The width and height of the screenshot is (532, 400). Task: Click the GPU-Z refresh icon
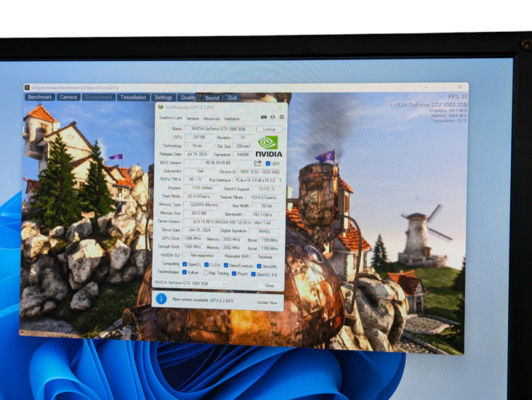pos(273,117)
